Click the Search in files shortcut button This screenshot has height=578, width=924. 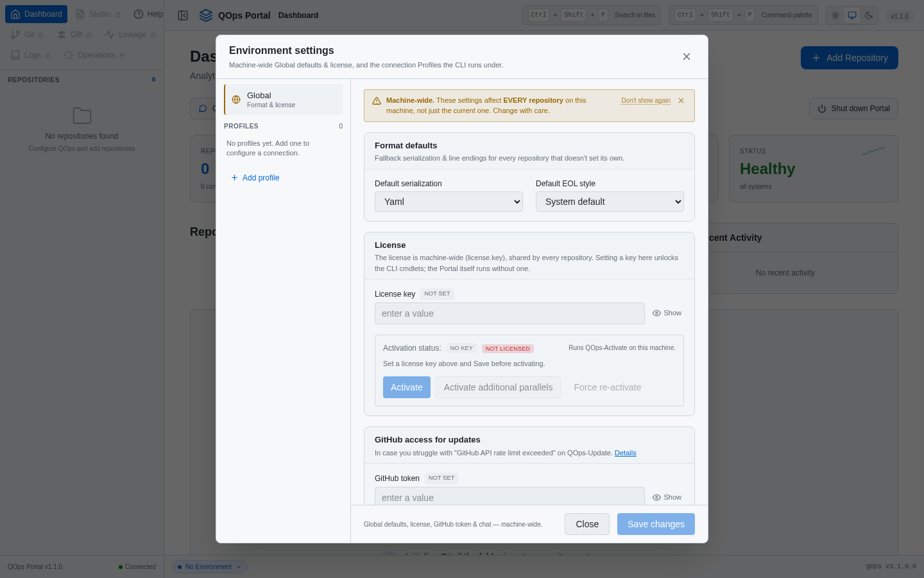tap(592, 15)
